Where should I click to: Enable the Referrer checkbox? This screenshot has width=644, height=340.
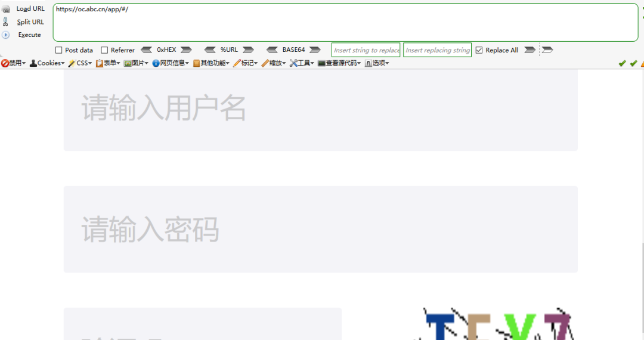coord(104,50)
